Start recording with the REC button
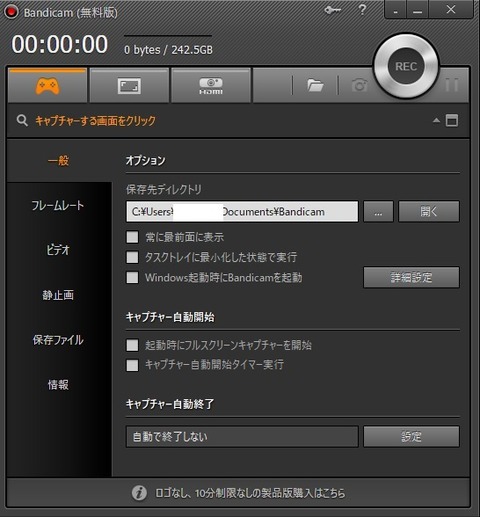This screenshot has width=480, height=517. [406, 66]
